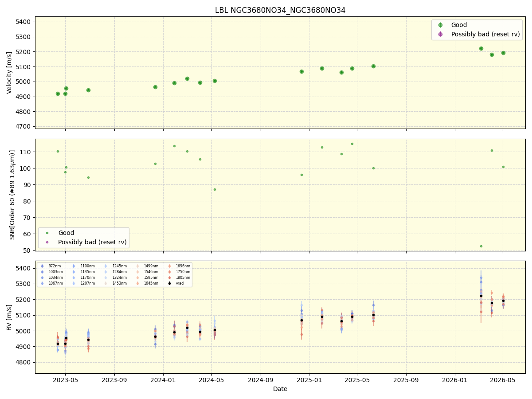Click the 4700 tick on the Velocity axis

pos(23,126)
